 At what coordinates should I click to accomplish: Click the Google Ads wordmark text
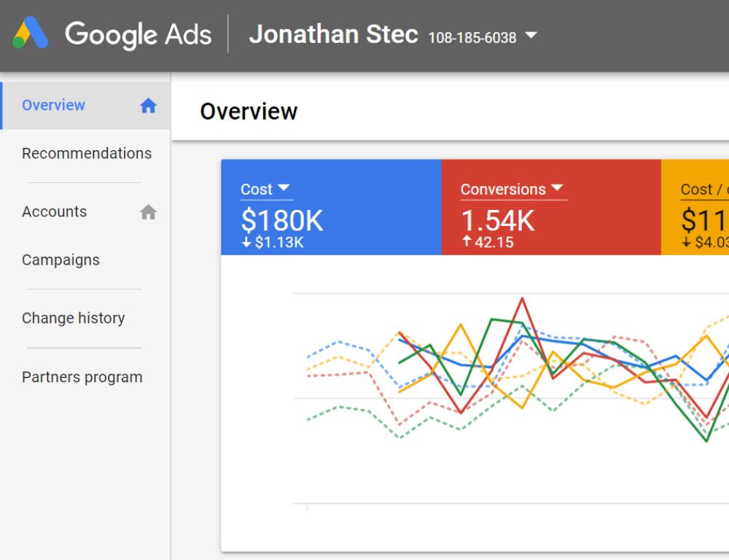point(138,34)
